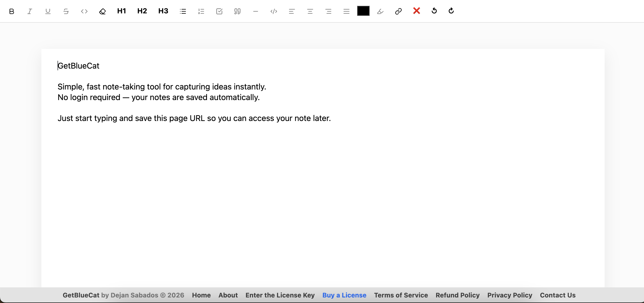Apply strikethrough to text
Screen dimensions: 644x303
click(66, 11)
